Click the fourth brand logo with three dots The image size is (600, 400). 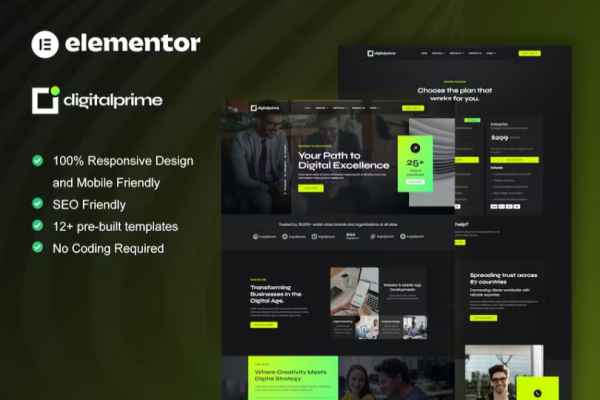[x=352, y=236]
